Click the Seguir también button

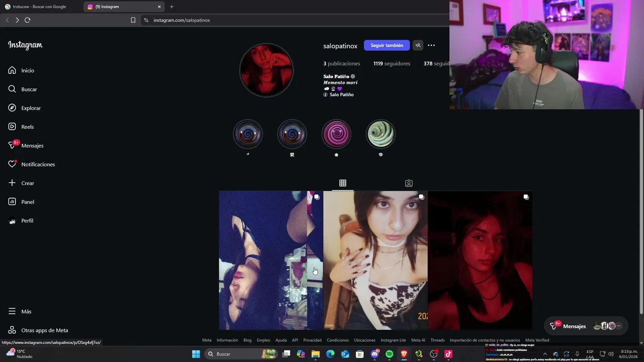(386, 45)
